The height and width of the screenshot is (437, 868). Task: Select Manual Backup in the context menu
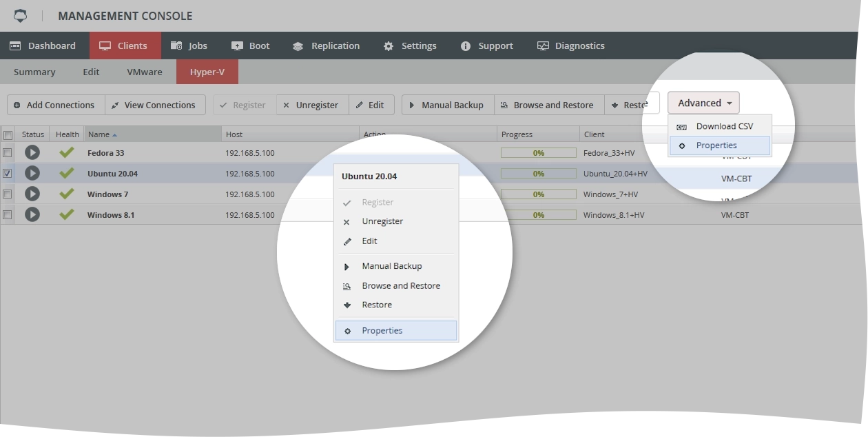coord(396,266)
